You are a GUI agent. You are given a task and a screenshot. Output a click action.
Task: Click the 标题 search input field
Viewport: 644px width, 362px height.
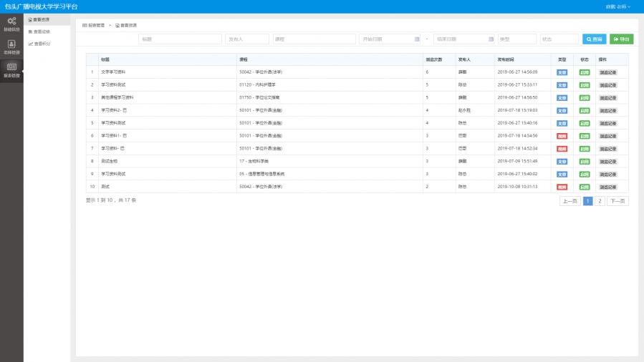170,39
